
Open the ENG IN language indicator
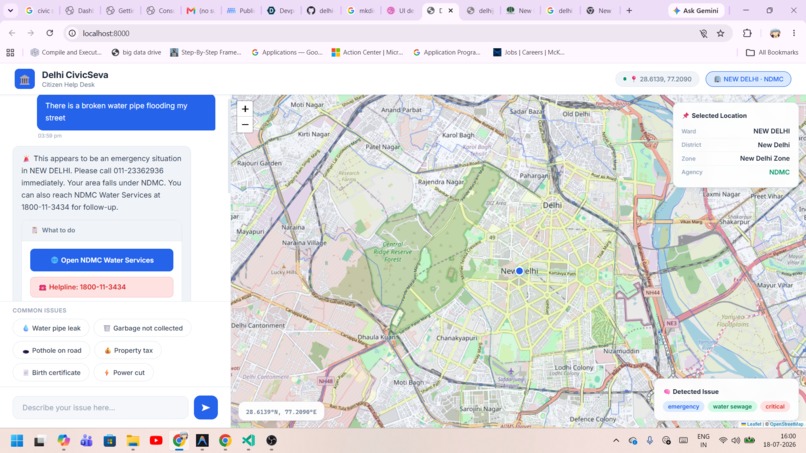(x=703, y=441)
